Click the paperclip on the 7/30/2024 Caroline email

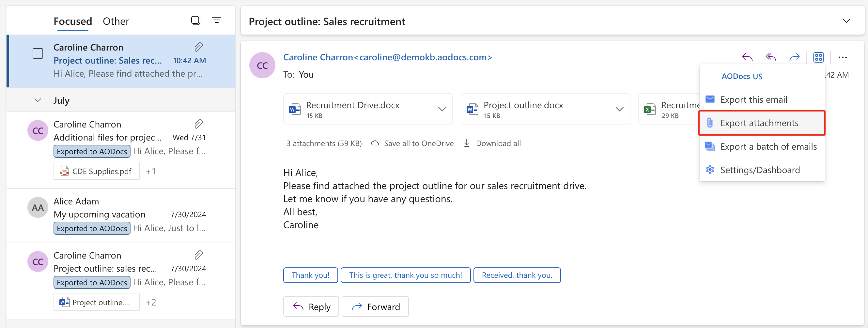coord(198,255)
